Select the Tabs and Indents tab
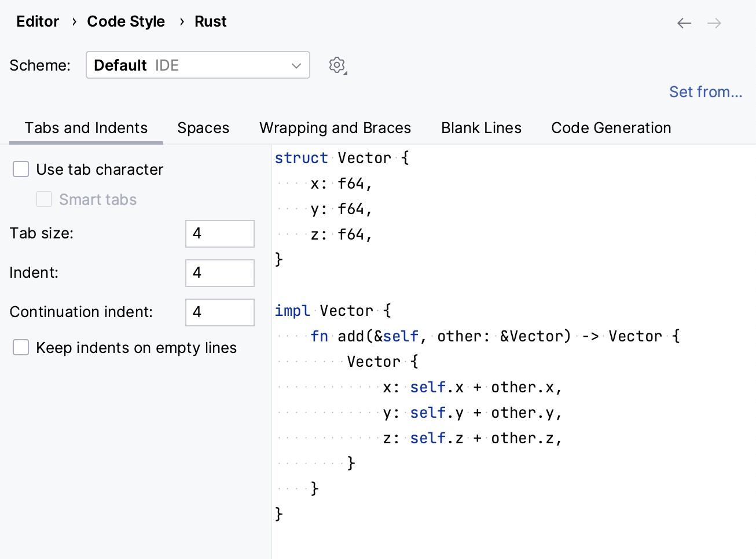756x559 pixels. 86,128
